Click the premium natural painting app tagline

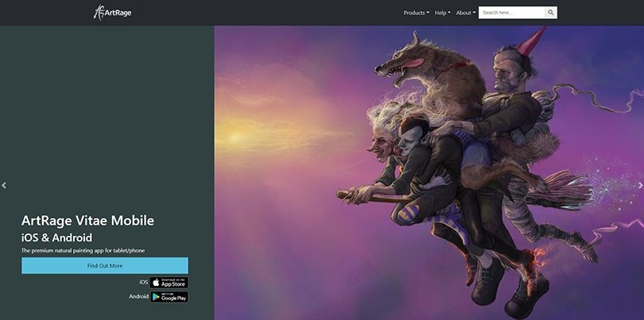(83, 250)
